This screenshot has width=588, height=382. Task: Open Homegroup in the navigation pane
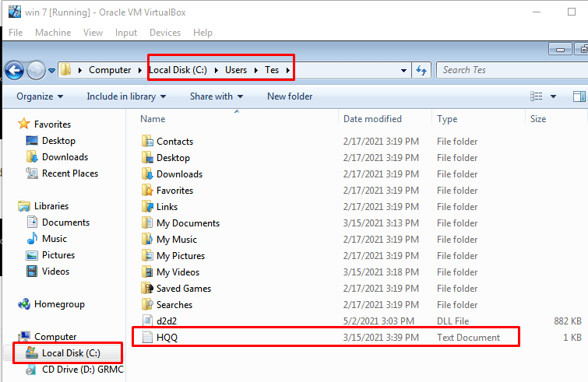coord(59,304)
